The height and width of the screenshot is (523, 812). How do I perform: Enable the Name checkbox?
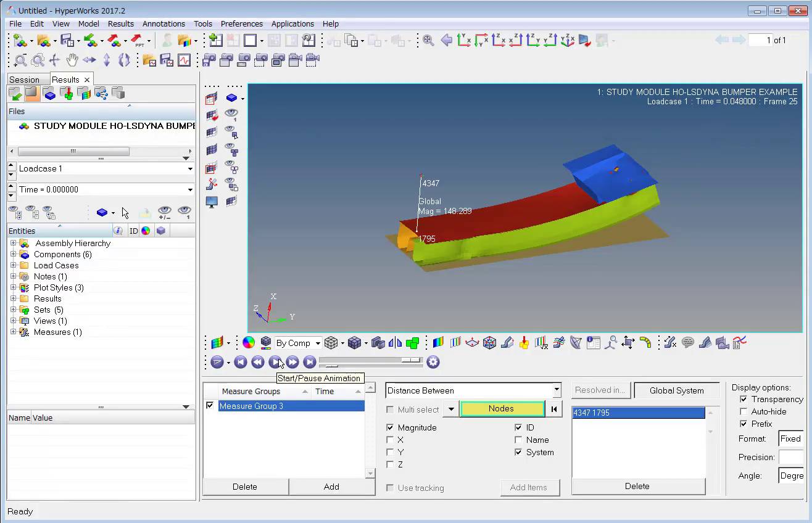tap(518, 440)
